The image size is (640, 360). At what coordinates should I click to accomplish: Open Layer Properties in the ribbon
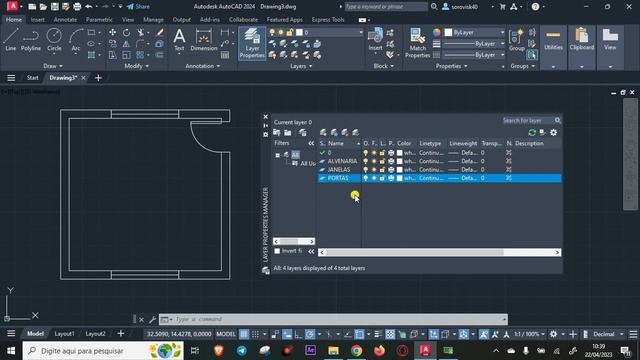(252, 43)
